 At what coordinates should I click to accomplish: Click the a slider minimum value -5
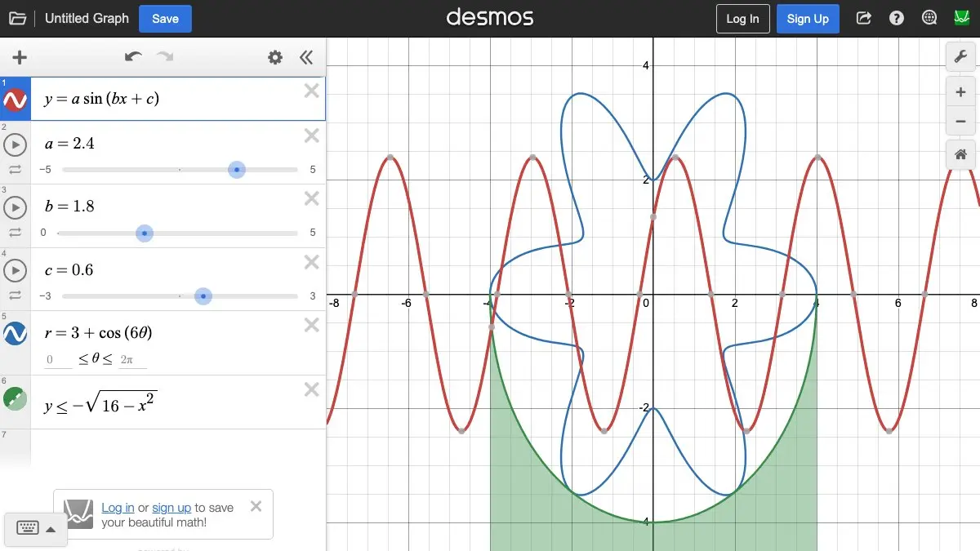(46, 170)
